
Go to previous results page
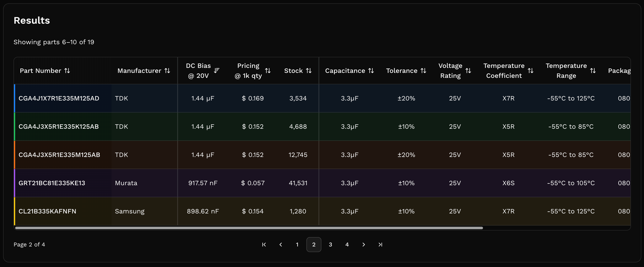pos(280,245)
